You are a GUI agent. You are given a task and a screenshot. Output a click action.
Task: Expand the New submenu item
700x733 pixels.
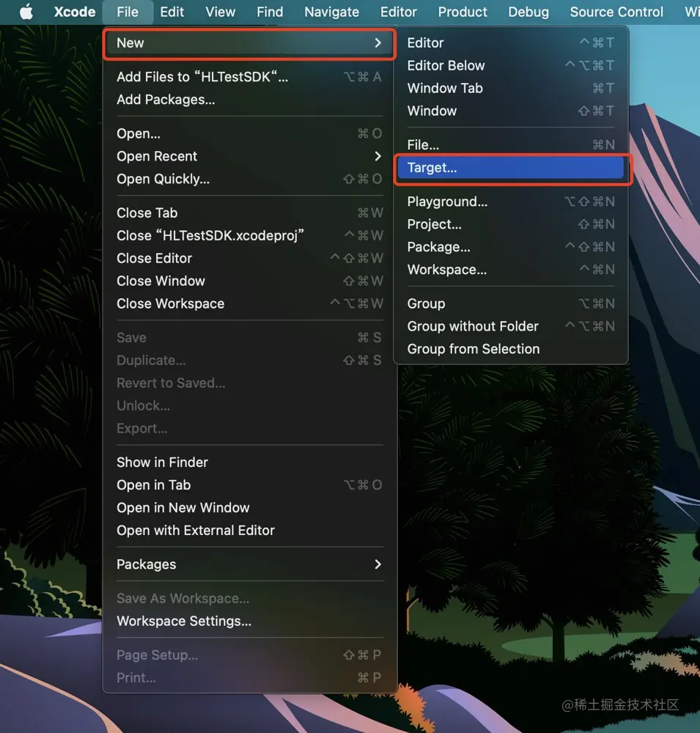(249, 43)
